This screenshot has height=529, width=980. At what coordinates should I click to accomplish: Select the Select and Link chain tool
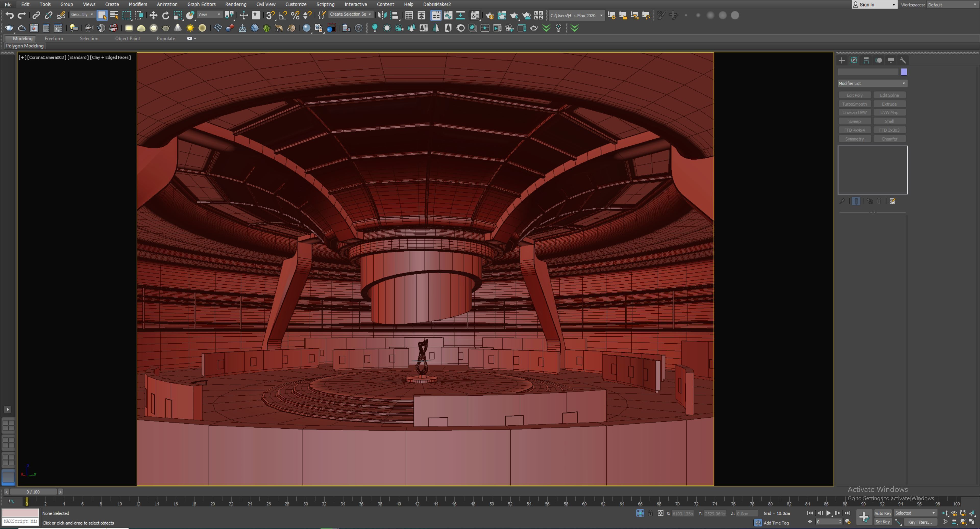[x=36, y=15]
